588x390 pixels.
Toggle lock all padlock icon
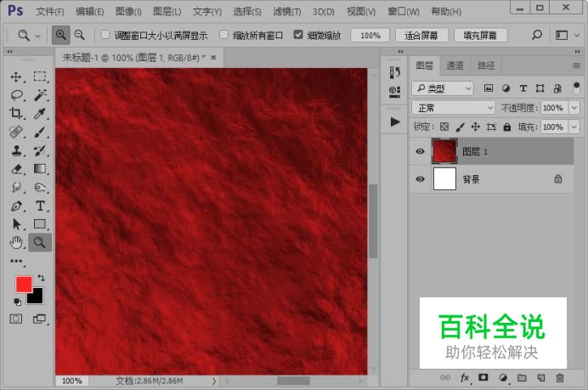click(x=507, y=127)
